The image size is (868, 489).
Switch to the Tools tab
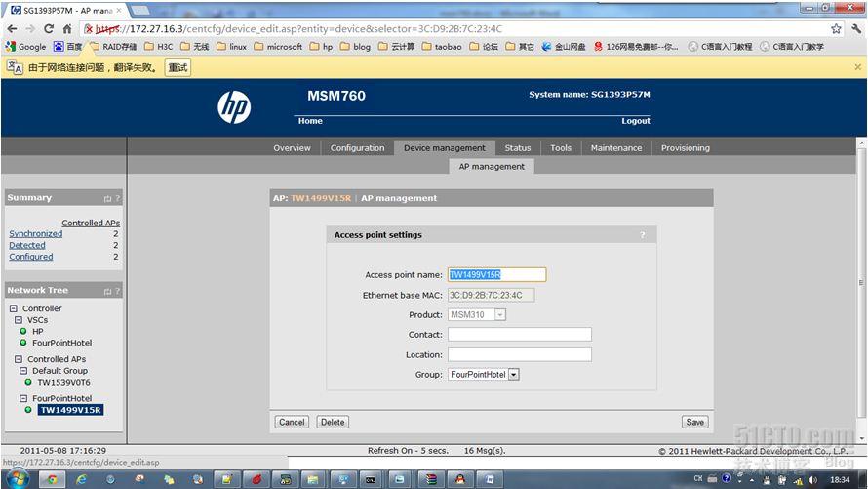[561, 147]
